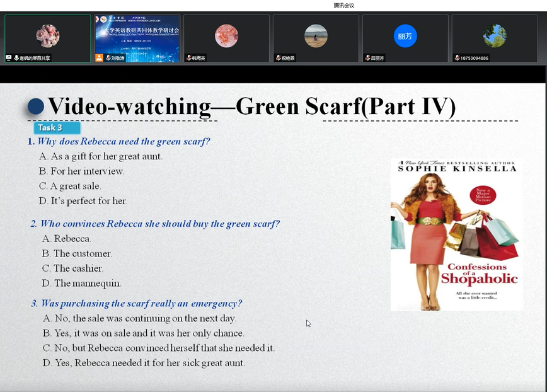The image size is (547, 392).
Task: Click the screen-share icon on the first participant tile
Action: pos(9,58)
